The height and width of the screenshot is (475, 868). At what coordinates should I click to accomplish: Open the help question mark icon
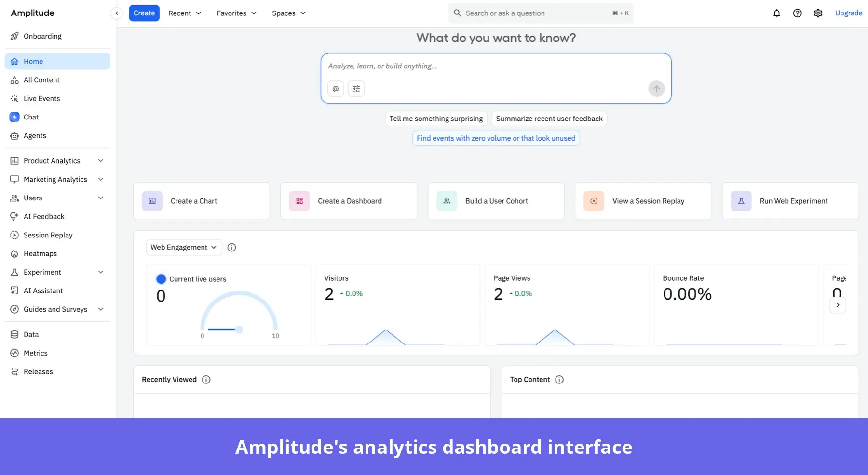[x=797, y=13]
